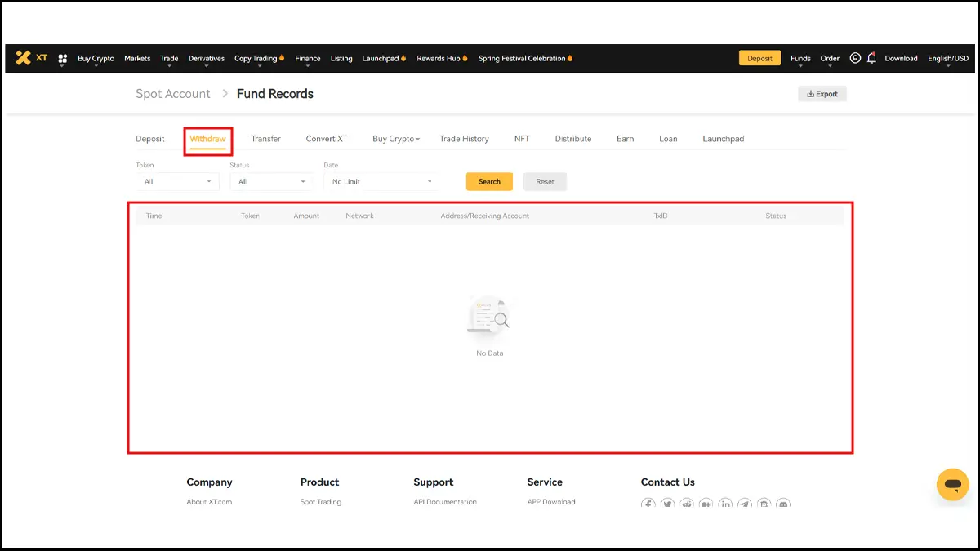Click the yellow Deposit button in header
The image size is (980, 551).
tap(759, 58)
